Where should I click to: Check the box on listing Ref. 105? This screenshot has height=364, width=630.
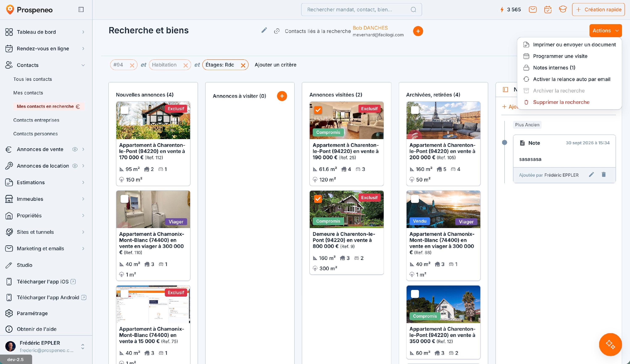(x=415, y=110)
